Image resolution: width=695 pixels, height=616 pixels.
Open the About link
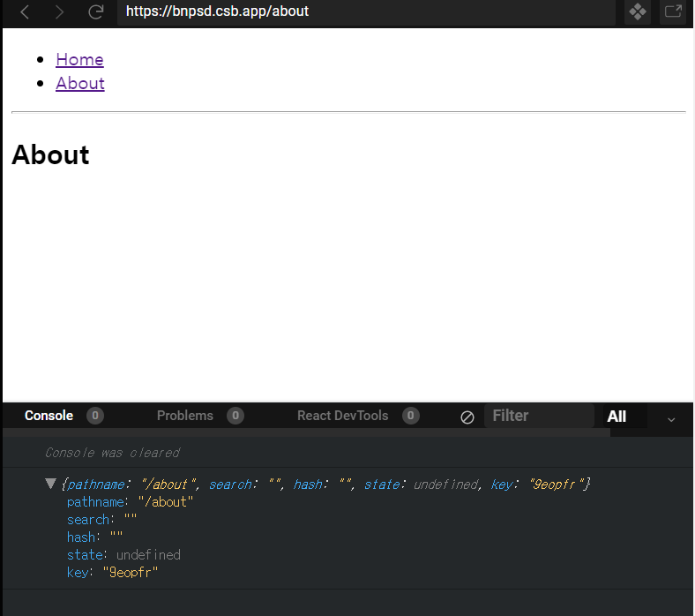[80, 83]
